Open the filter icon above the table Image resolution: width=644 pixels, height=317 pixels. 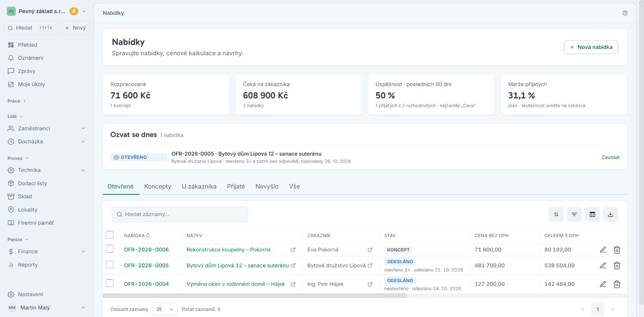(x=574, y=214)
